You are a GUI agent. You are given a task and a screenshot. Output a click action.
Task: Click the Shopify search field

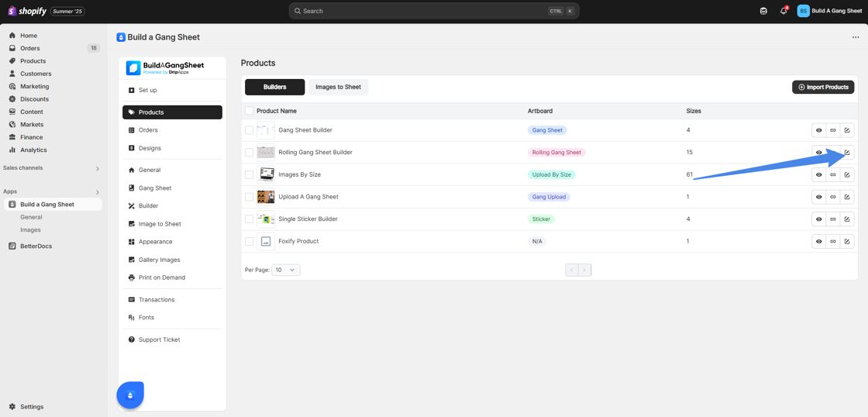434,11
